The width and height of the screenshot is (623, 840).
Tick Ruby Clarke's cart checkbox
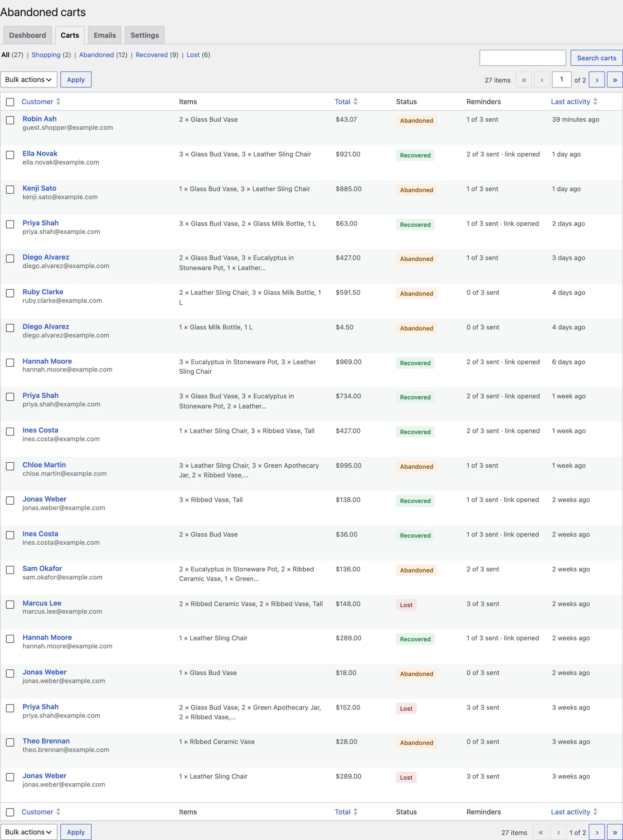tap(10, 293)
